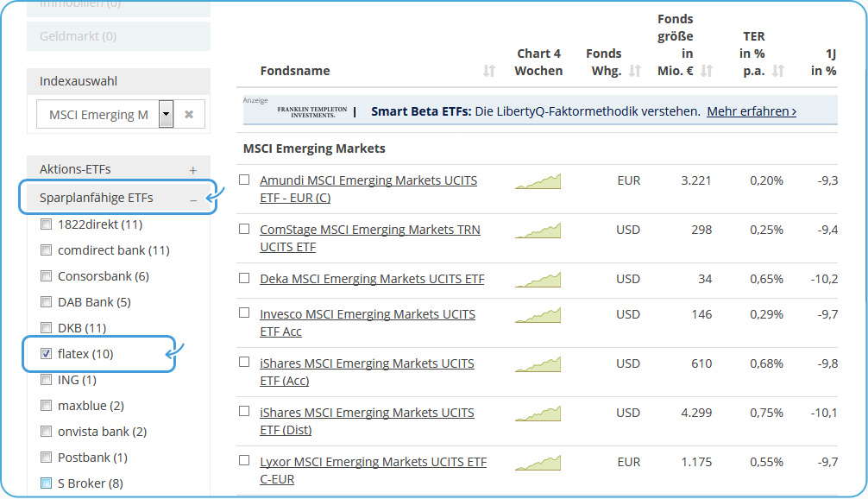Screen dimensions: 868x499
Task: Click the MSCI Emerging M index selection field
Action: click(98, 115)
